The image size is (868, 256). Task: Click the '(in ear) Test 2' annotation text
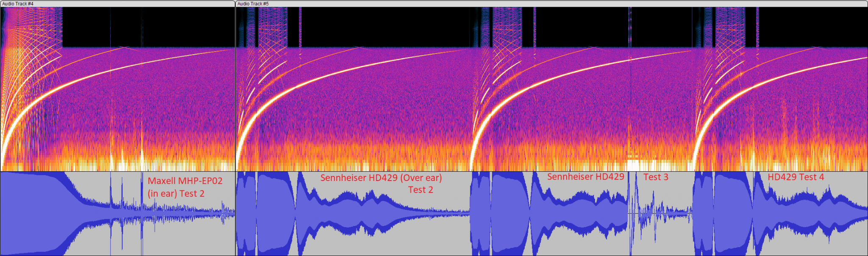point(176,194)
